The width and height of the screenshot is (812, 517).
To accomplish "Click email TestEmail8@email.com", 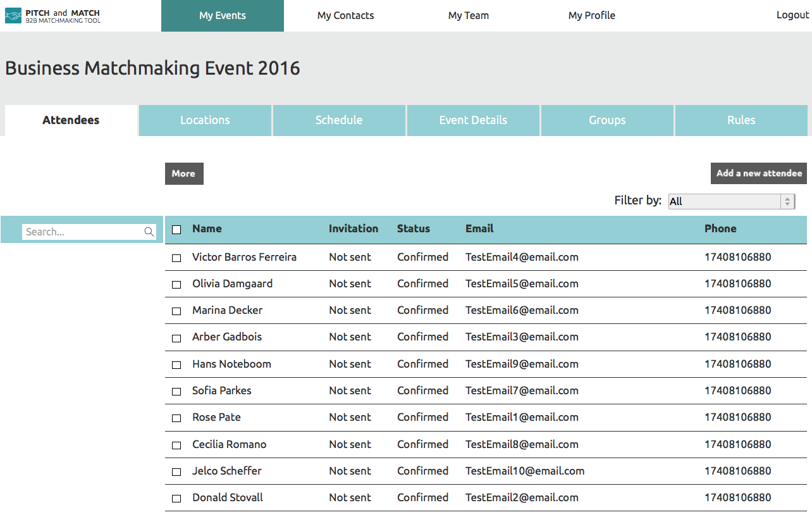I will pyautogui.click(x=522, y=444).
